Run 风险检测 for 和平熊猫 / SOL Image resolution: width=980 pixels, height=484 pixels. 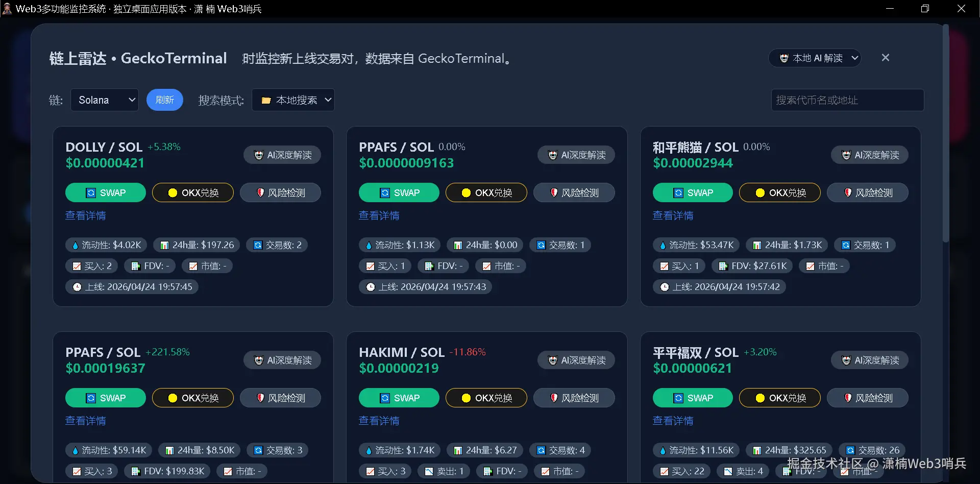pos(868,193)
